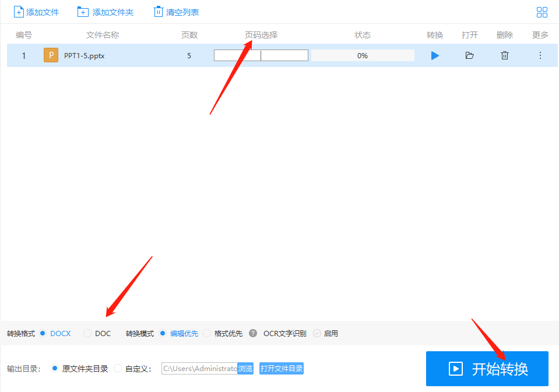Click the 0% progress bar for PPT1-5.pptx
559x392 pixels.
point(362,55)
